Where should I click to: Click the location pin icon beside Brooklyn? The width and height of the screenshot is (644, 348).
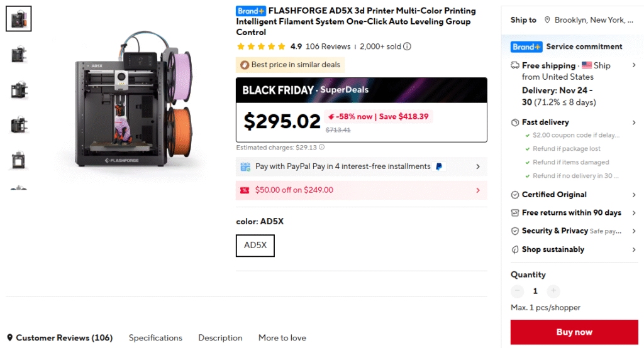click(547, 20)
